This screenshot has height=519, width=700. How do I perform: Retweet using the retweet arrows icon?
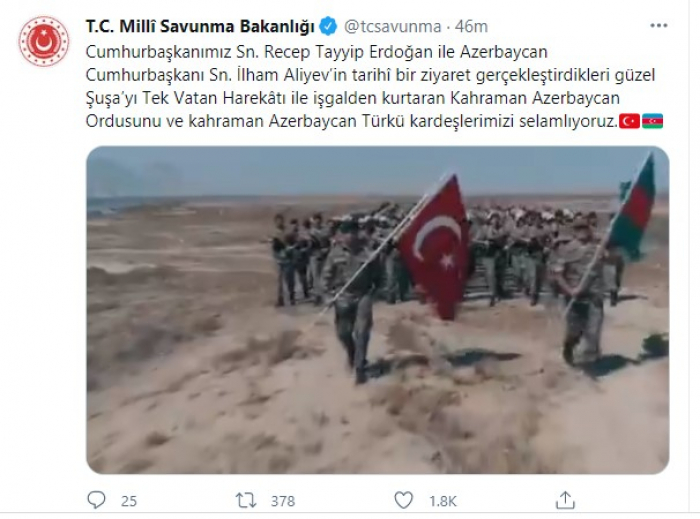(246, 500)
